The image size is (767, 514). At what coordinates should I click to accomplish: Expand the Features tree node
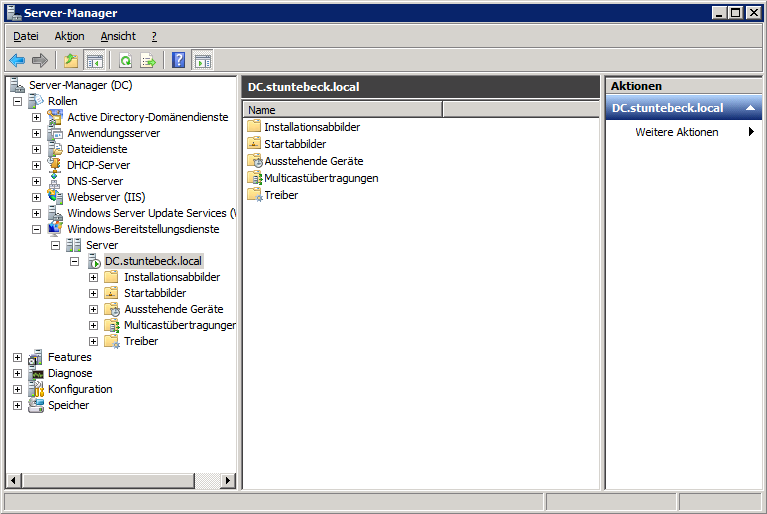pos(17,357)
